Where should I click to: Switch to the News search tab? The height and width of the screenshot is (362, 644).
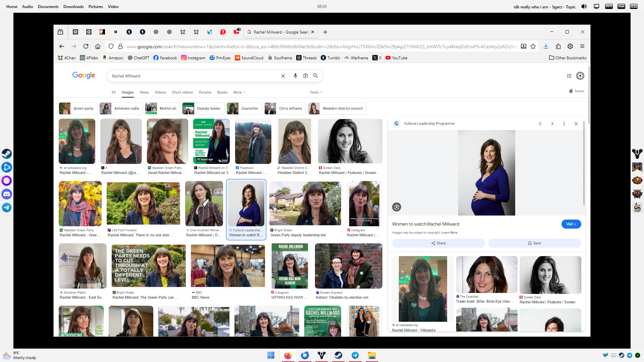point(144,92)
